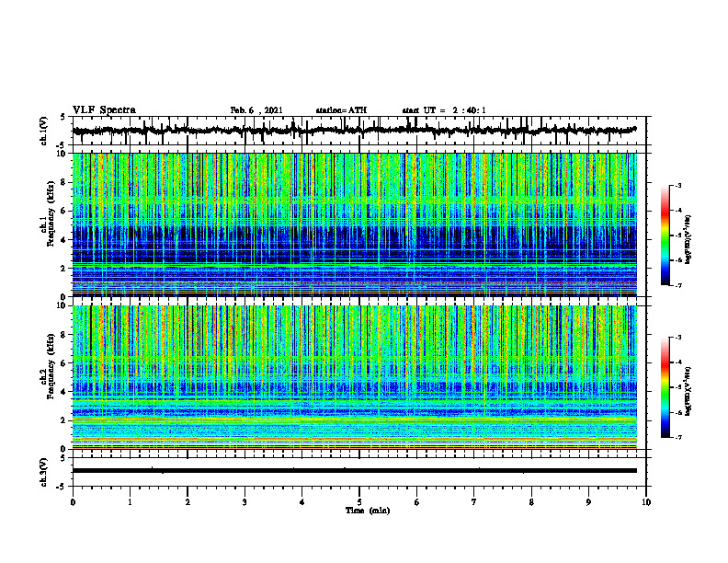Screen dimensions: 728x563
Task: Click time axis tick label "4"
Action: point(302,502)
